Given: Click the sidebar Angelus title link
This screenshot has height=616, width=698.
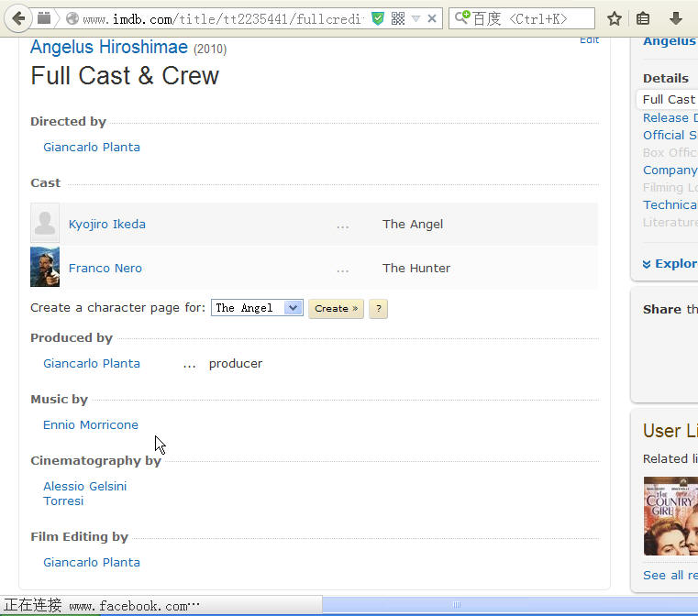Looking at the screenshot, I should point(670,41).
